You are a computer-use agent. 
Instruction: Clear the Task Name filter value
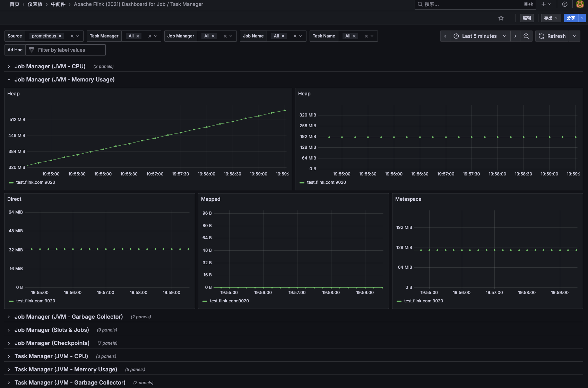tap(366, 36)
